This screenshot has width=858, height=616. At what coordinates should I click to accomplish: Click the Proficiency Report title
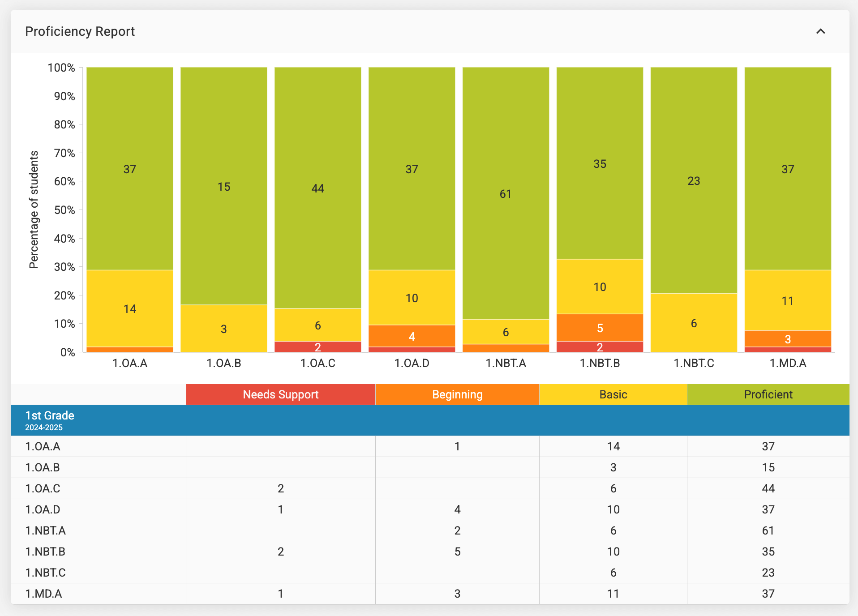click(80, 31)
